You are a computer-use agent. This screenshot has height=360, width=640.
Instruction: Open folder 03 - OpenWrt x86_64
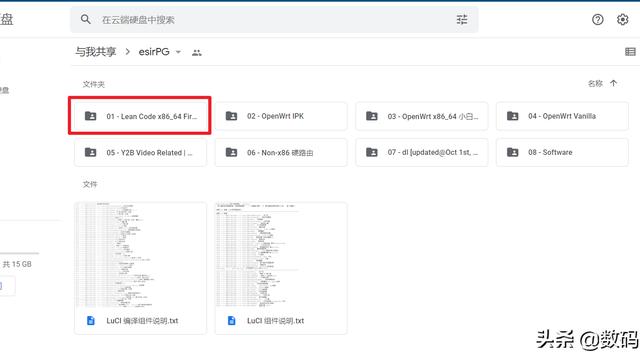coord(422,116)
